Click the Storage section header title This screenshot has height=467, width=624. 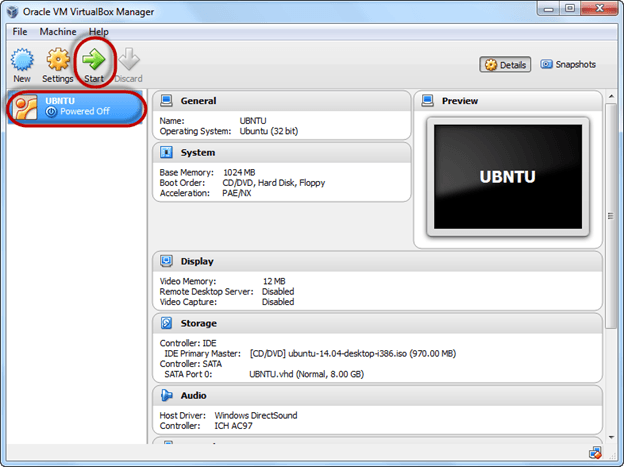[198, 323]
